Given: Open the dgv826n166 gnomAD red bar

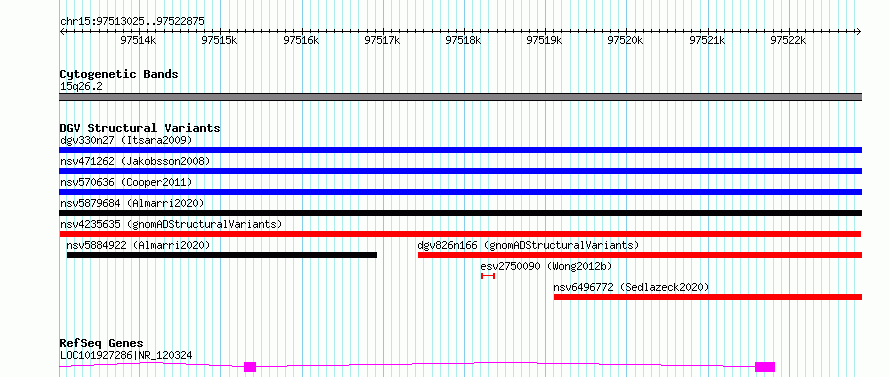Looking at the screenshot, I should (x=640, y=255).
